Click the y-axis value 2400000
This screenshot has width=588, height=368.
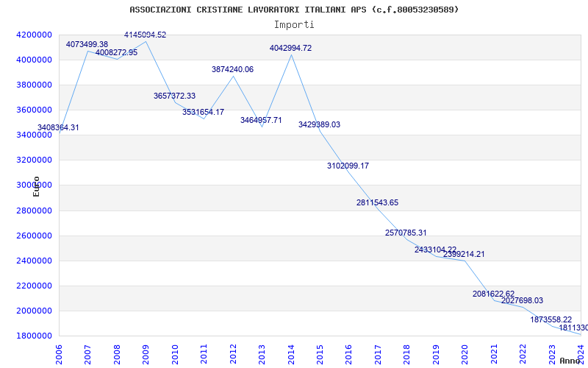[34, 261]
